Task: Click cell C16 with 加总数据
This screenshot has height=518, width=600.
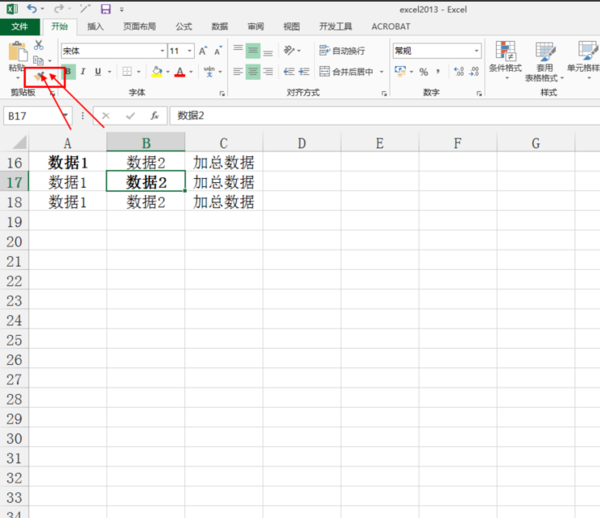Action: tap(223, 163)
